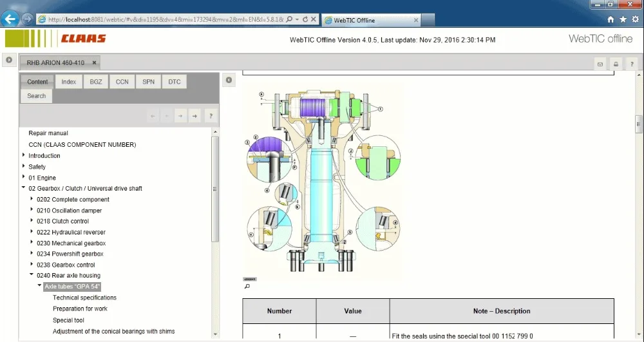Click the Note – Description column header

coord(502,311)
